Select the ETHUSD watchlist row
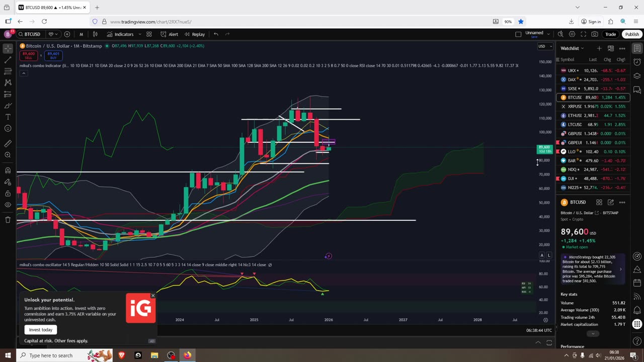This screenshot has height=362, width=644. 593,116
